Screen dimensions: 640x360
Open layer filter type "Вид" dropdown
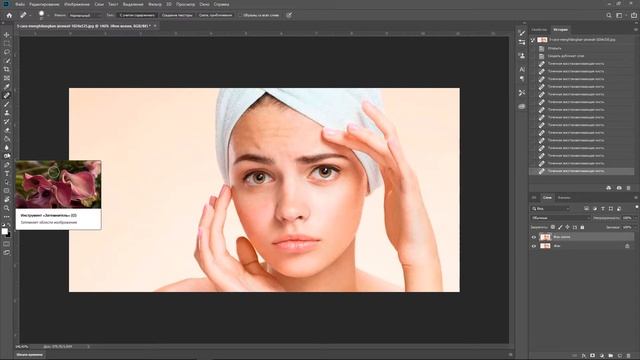point(550,209)
